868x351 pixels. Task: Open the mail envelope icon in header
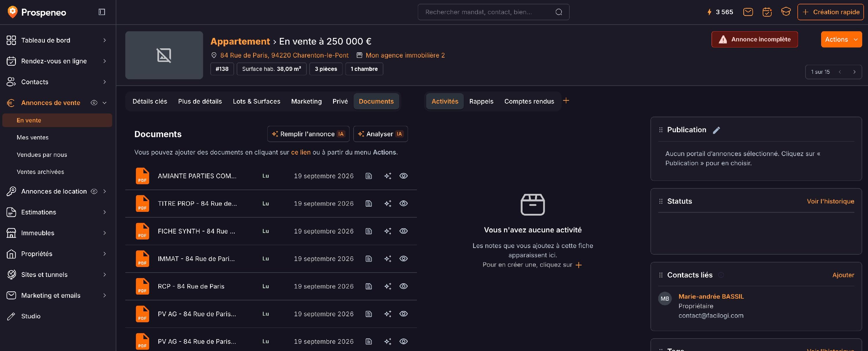pyautogui.click(x=748, y=12)
